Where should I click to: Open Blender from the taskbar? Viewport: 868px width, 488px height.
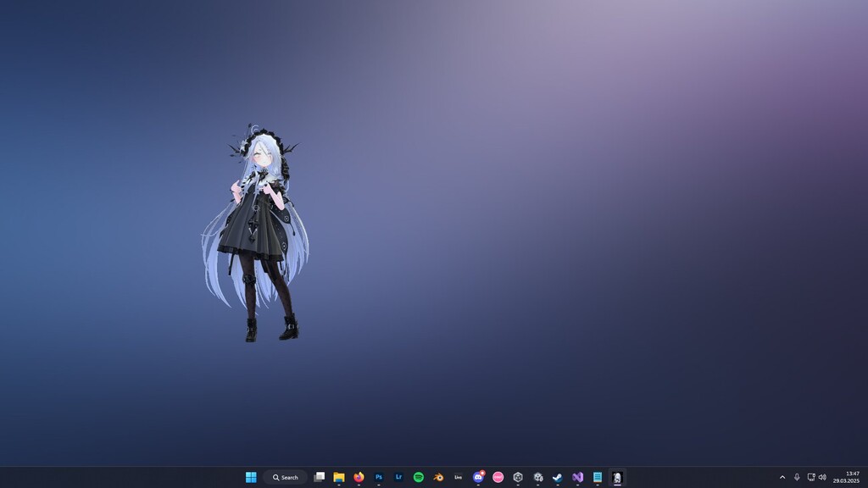click(438, 477)
